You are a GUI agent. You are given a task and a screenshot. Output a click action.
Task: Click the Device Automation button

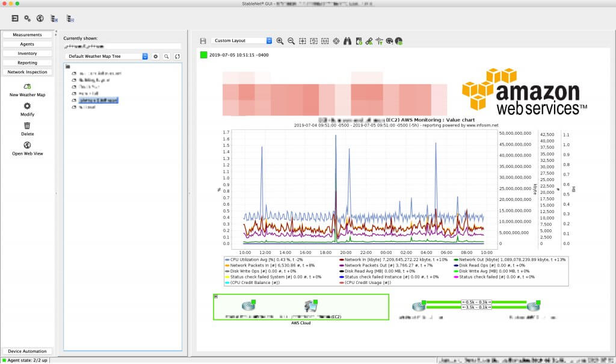point(26,351)
